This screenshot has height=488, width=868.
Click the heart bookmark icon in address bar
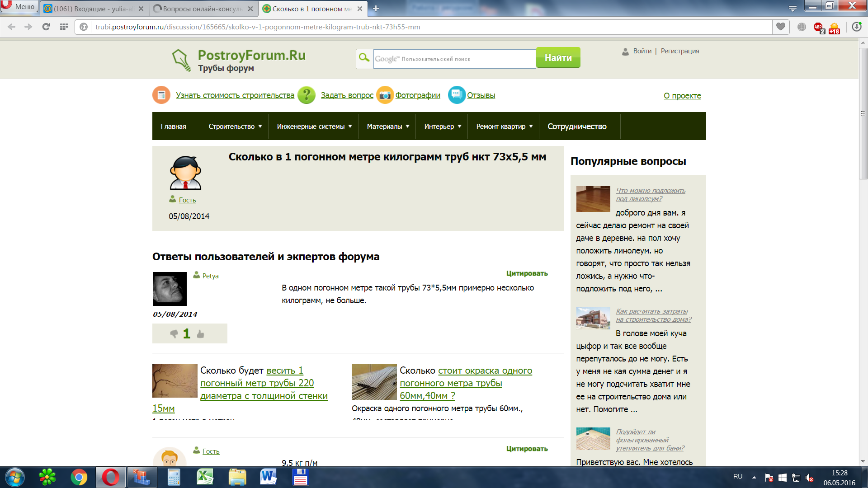tap(781, 27)
